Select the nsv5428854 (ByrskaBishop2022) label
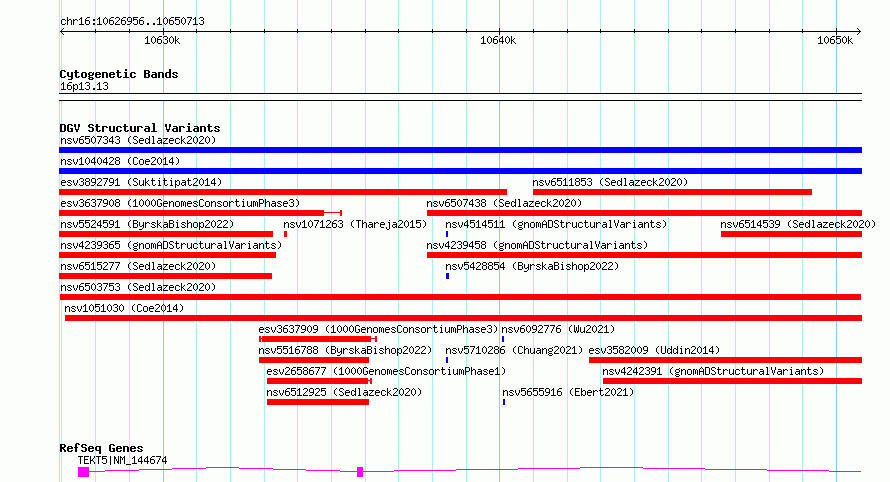The height and width of the screenshot is (482, 890). tap(532, 266)
